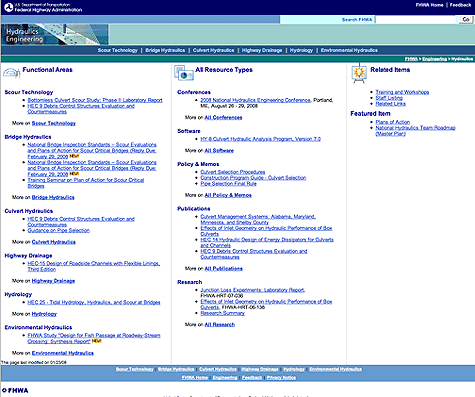Image resolution: width=475 pixels, height=397 pixels.
Task: Click FHWA Home in footer links
Action: [x=195, y=378]
